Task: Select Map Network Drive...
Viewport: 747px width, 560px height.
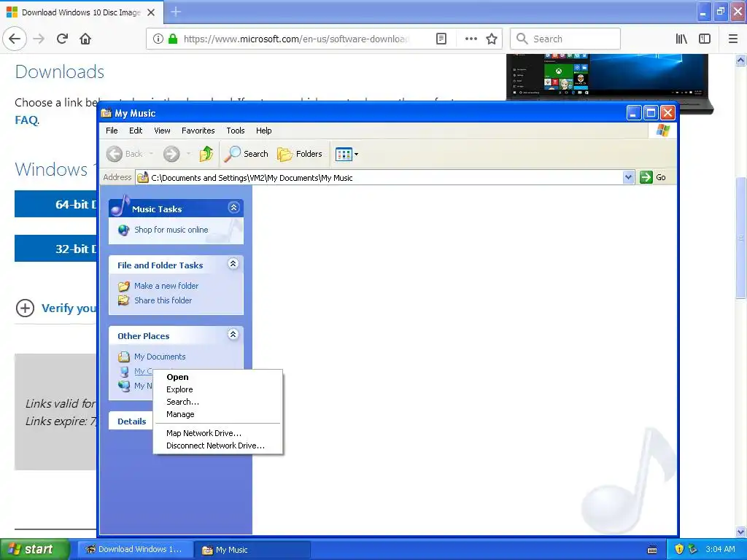Action: click(218, 433)
